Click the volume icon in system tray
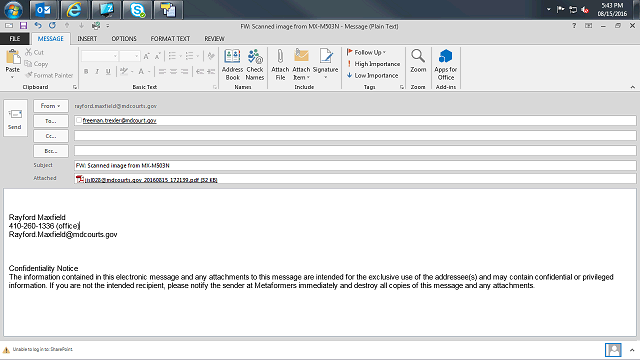The width and height of the screenshot is (640, 360). 584,10
